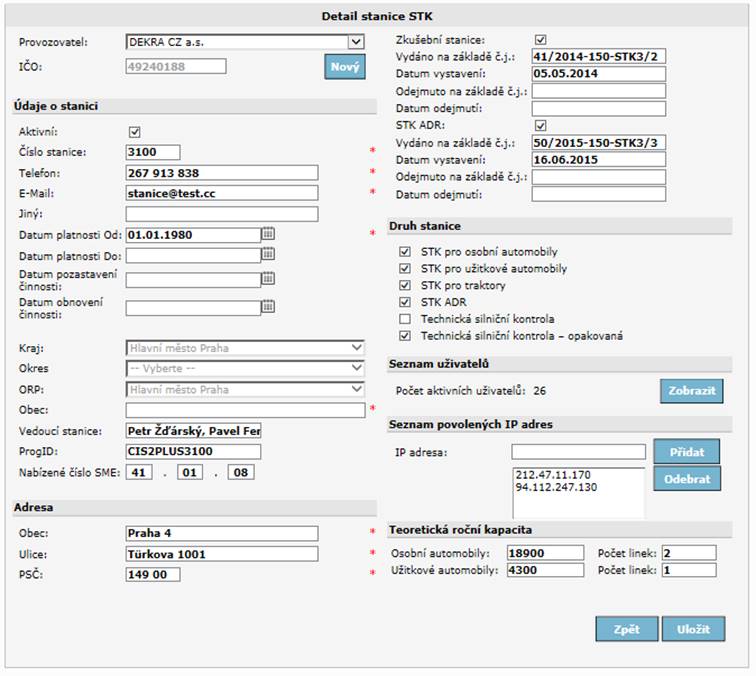The height and width of the screenshot is (676, 756).
Task: Click the Telefon input field
Action: tap(222, 173)
